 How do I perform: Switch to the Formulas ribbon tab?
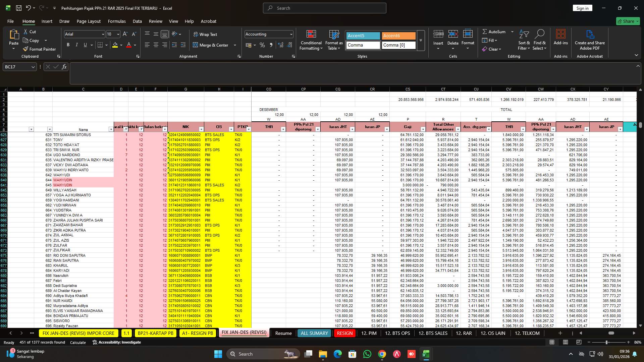point(117,21)
